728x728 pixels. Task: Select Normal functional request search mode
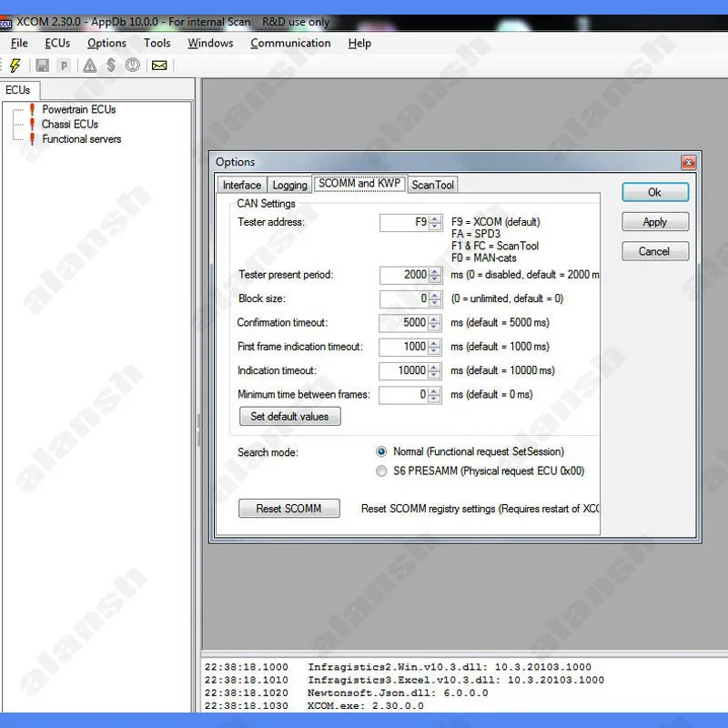tap(381, 451)
